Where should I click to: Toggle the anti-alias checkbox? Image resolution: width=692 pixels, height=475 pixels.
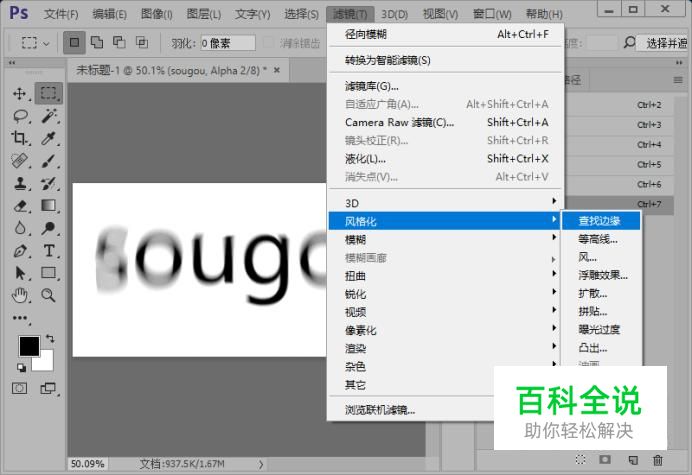268,43
